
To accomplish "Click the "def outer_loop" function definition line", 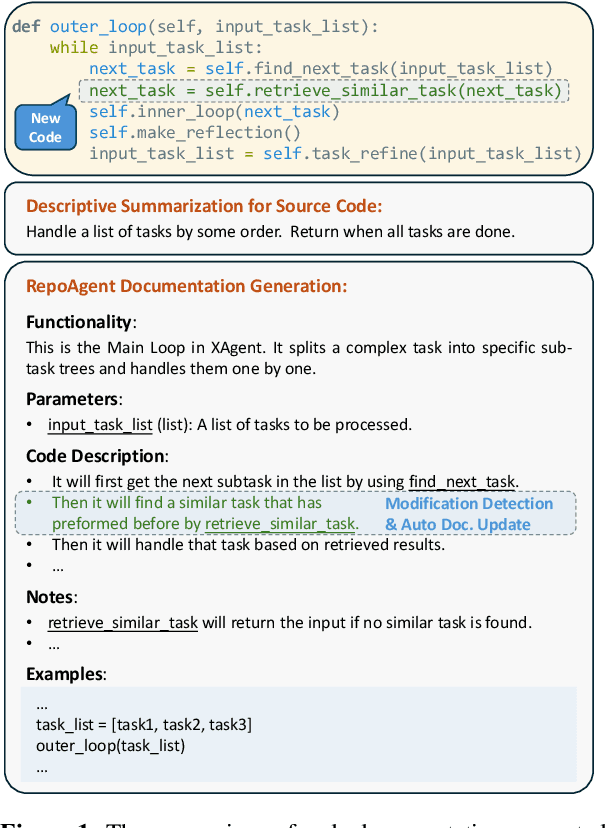I will (196, 26).
